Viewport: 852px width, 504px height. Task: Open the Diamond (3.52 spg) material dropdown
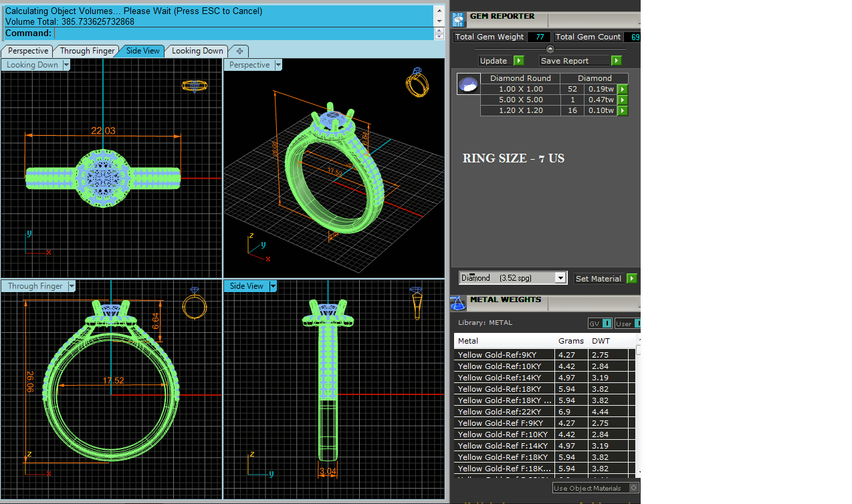click(x=560, y=278)
